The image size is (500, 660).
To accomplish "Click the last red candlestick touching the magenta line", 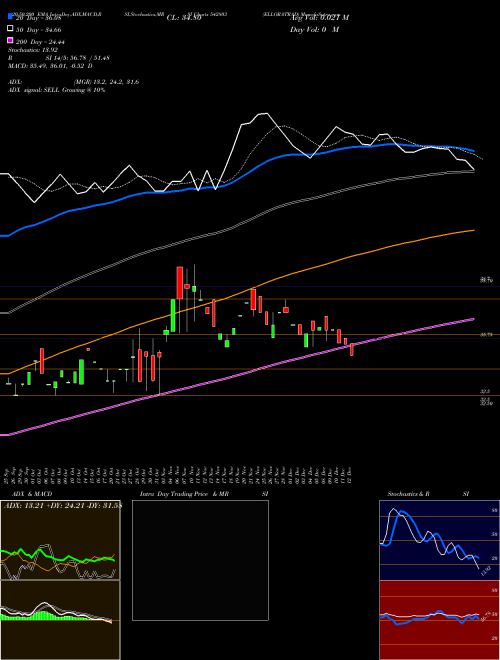I will 352,349.
